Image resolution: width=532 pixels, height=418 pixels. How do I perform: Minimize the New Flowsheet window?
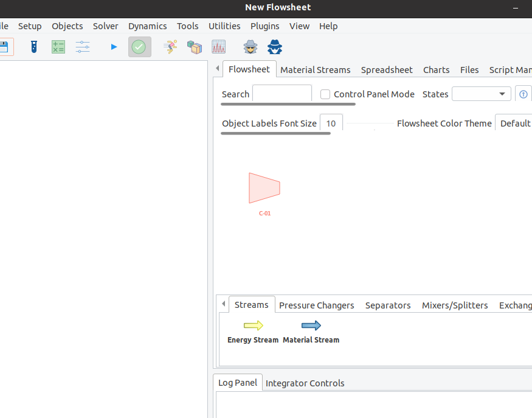click(516, 7)
